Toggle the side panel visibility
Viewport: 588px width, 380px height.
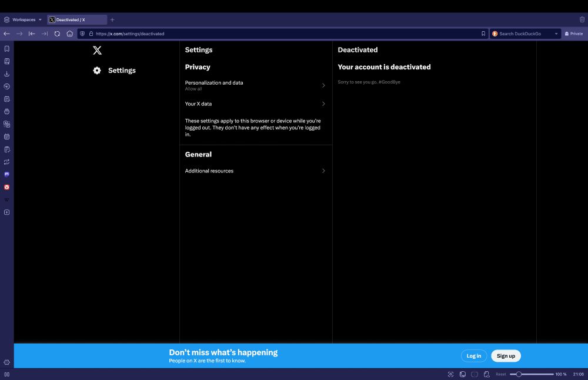(x=6, y=374)
